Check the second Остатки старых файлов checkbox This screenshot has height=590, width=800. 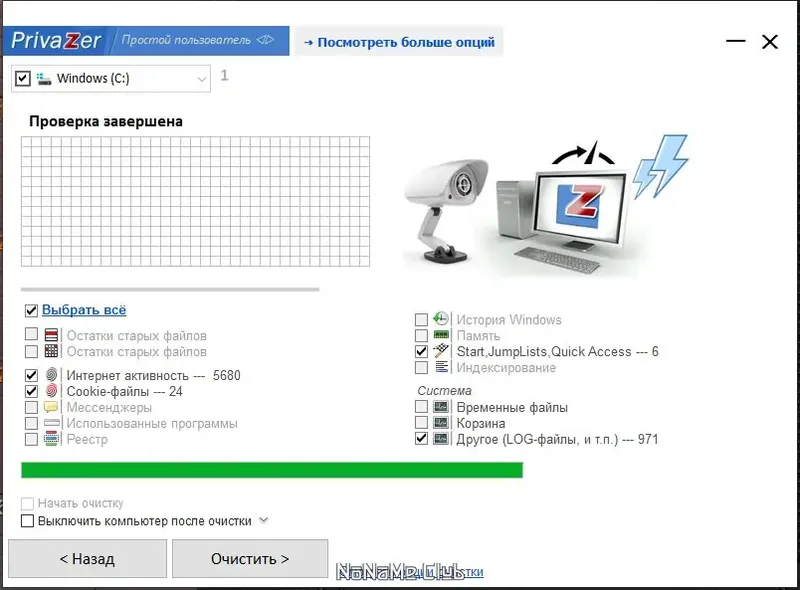[x=31, y=351]
